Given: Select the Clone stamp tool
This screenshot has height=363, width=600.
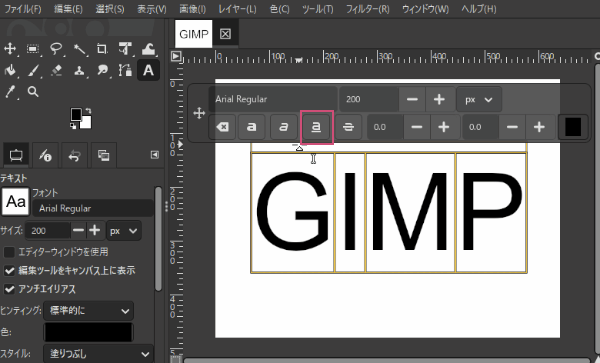Looking at the screenshot, I should coord(79,70).
